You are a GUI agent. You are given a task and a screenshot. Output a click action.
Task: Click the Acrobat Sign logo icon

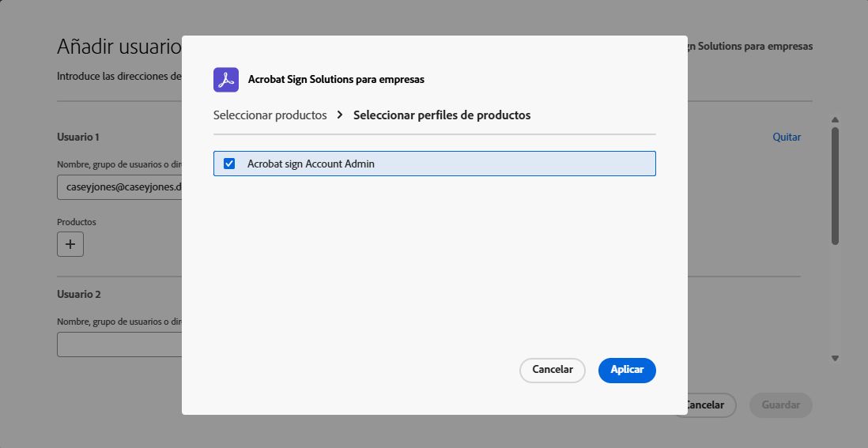point(226,80)
